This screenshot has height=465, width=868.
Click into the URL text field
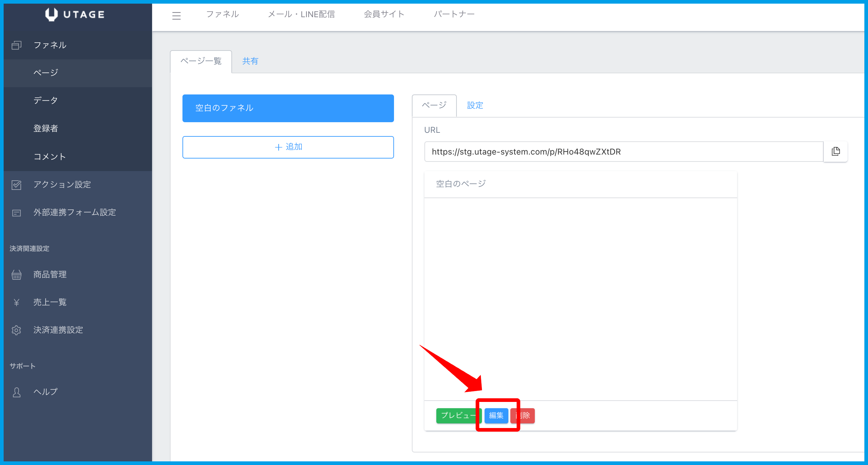[x=623, y=152]
